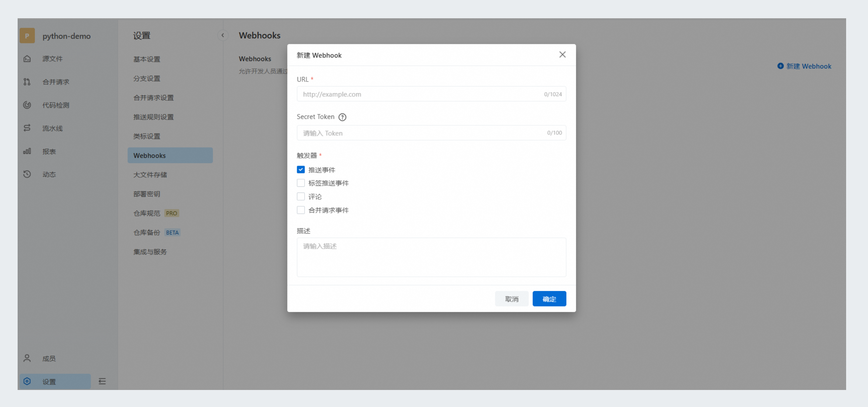
Task: Open the reports bar chart icon
Action: [x=27, y=151]
